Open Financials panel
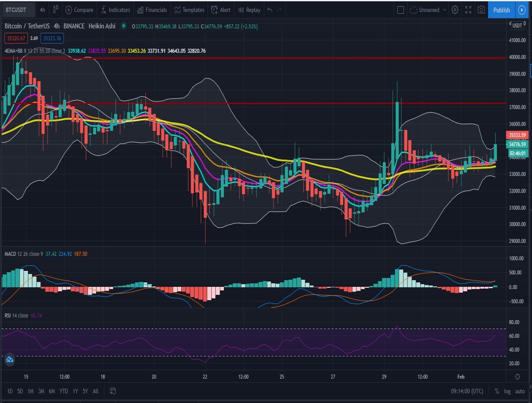 click(x=152, y=10)
